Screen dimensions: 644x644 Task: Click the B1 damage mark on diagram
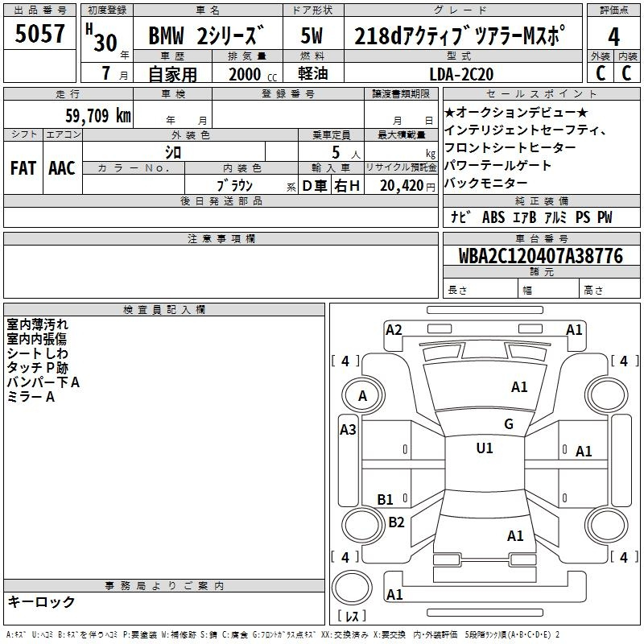(386, 500)
